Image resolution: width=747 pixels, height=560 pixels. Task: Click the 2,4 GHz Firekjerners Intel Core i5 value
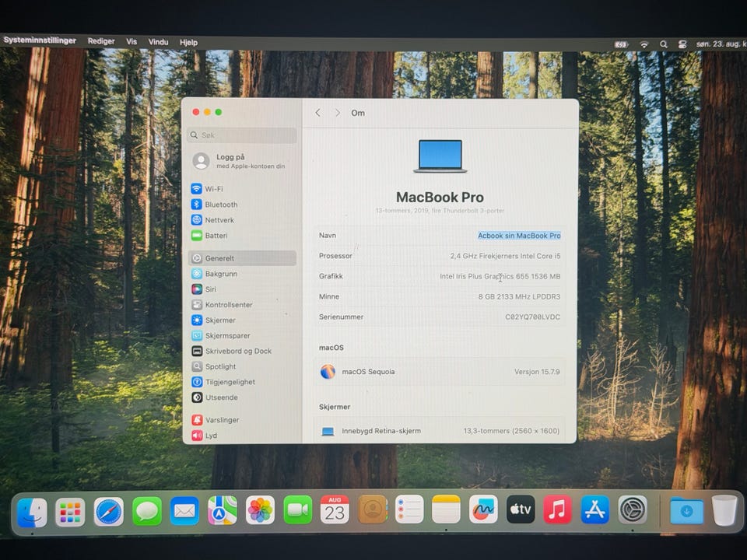click(x=505, y=256)
